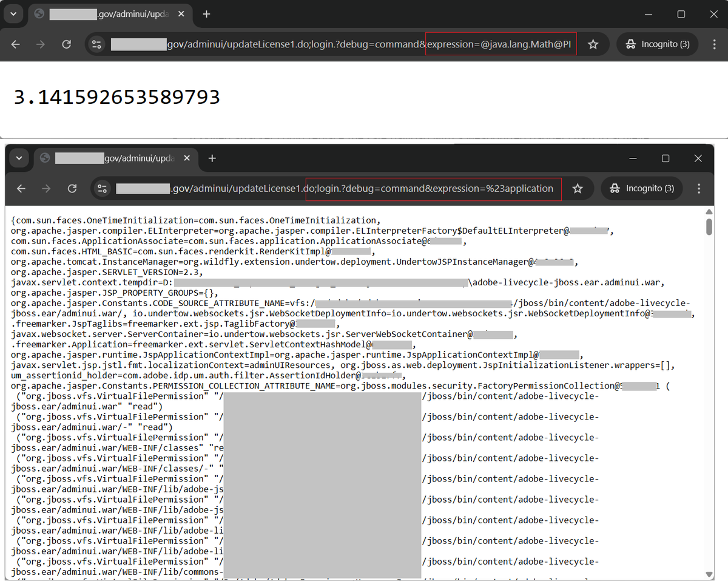The image size is (728, 581).
Task: Open Incognito (3) indicator in top window
Action: [x=658, y=44]
